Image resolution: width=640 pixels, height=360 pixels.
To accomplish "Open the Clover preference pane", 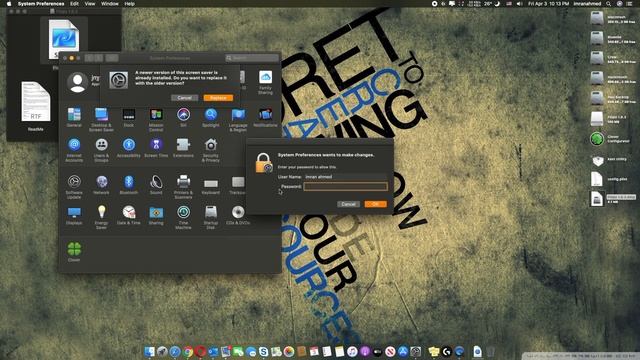I will tap(74, 251).
